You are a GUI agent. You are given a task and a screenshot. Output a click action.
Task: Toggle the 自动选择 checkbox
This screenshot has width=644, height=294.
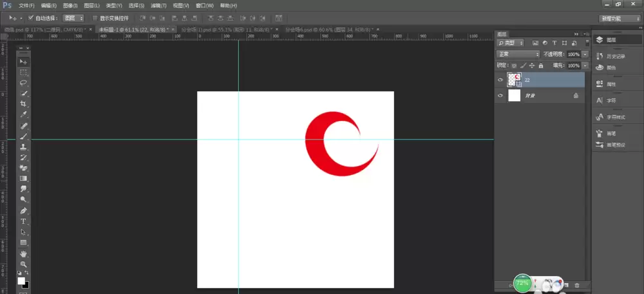click(31, 18)
